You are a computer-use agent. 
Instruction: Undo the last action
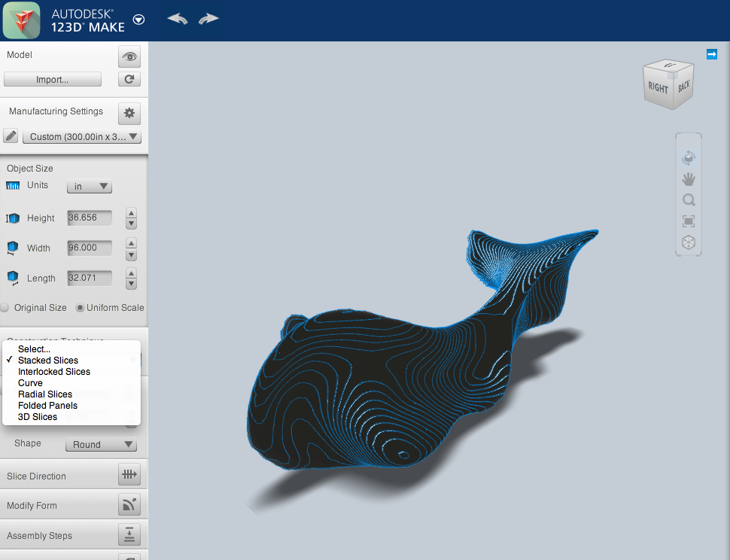(x=178, y=19)
